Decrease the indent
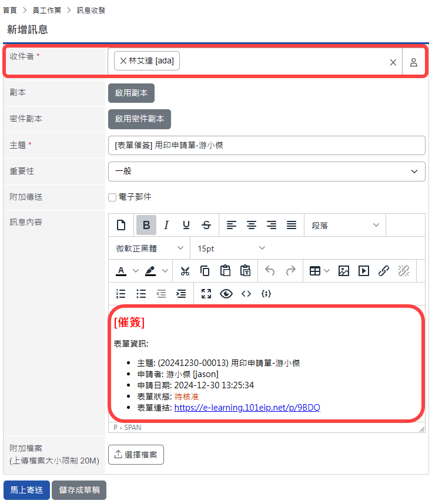This screenshot has height=504, width=432. pyautogui.click(x=161, y=294)
